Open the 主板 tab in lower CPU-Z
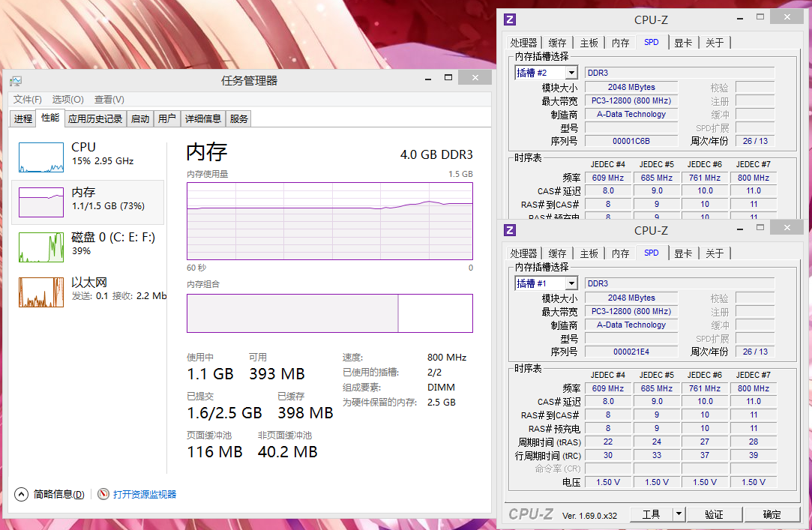812x530 pixels. click(x=589, y=253)
